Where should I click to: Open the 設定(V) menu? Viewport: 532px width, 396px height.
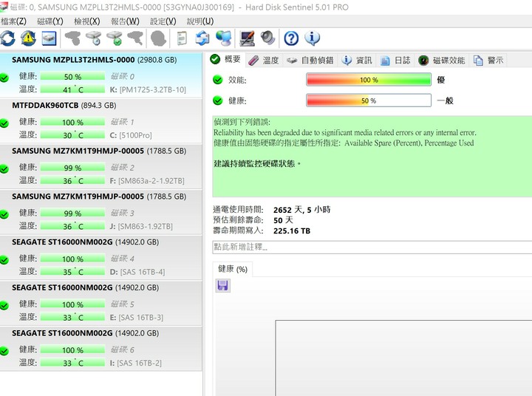[163, 21]
